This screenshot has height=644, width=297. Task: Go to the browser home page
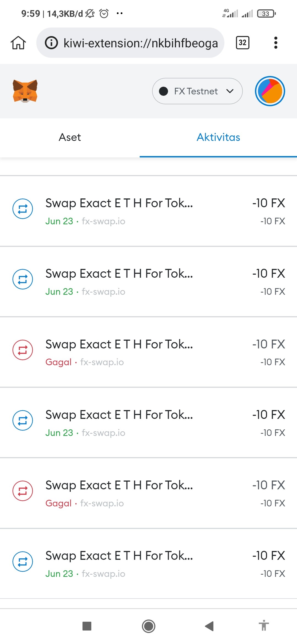tap(18, 43)
